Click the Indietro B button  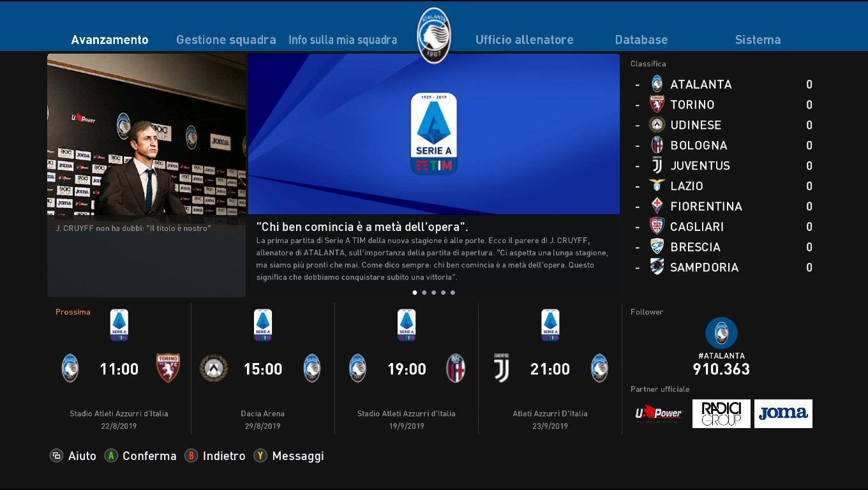click(215, 456)
